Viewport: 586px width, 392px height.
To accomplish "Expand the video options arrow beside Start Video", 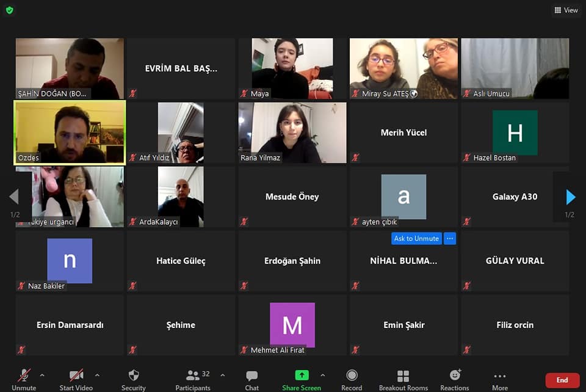I will point(97,375).
